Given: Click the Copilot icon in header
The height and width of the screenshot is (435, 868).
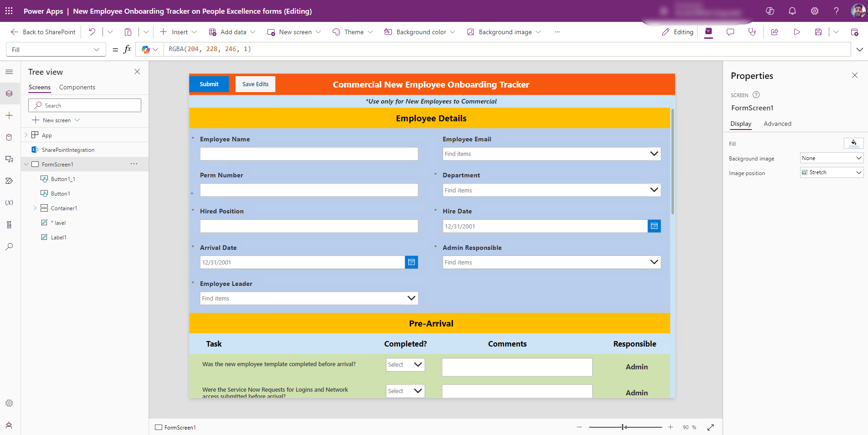Looking at the screenshot, I should point(770,11).
